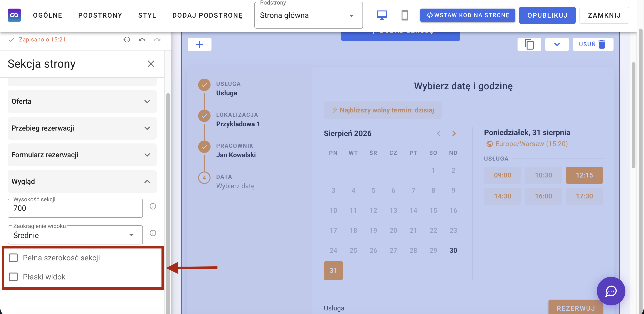Delete section with Usuń button
Image resolution: width=644 pixels, height=314 pixels.
pyautogui.click(x=593, y=44)
